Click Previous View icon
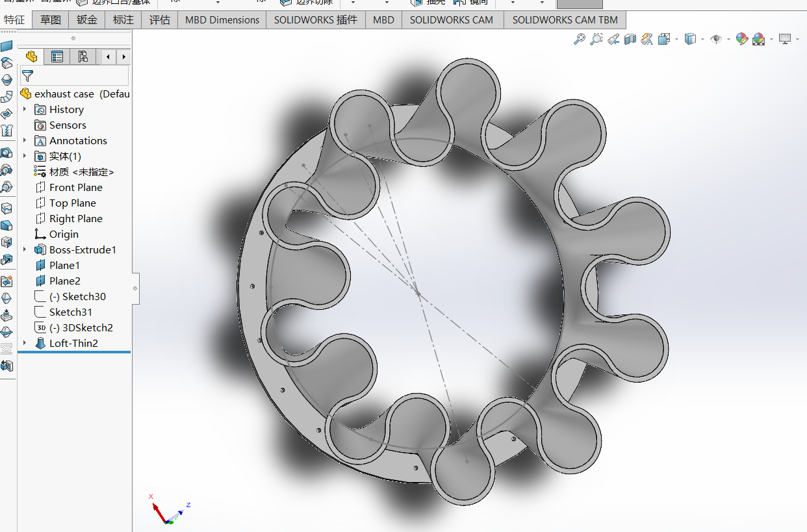 tap(613, 39)
